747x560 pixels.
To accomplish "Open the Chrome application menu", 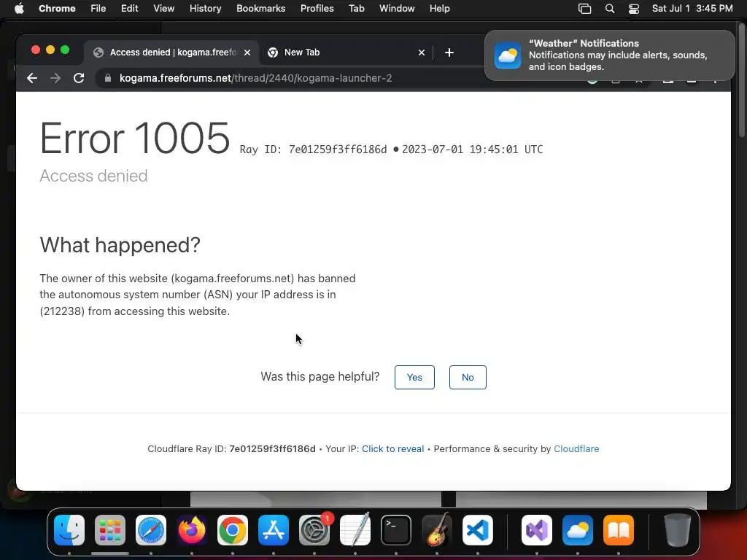I will pos(57,9).
